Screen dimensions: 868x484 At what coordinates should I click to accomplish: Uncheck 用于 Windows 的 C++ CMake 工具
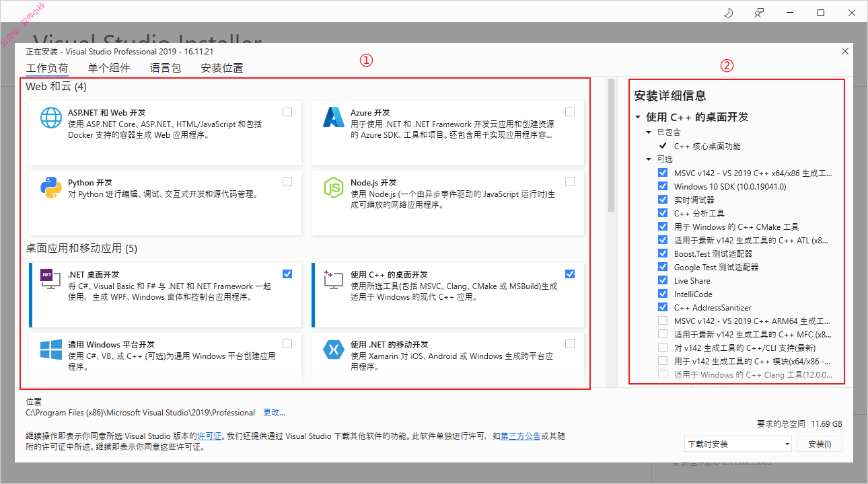tap(663, 227)
